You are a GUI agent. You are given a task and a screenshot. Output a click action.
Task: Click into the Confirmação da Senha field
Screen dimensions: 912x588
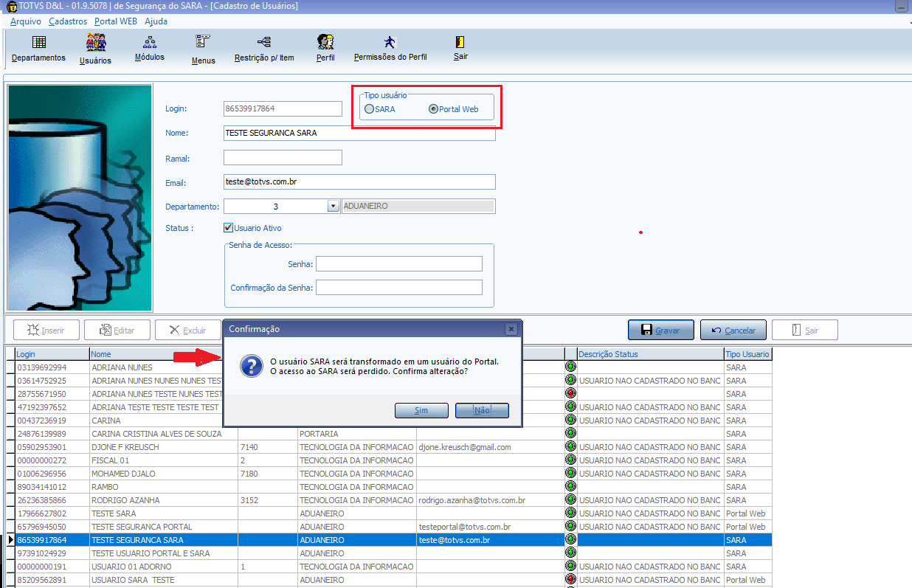(x=399, y=287)
